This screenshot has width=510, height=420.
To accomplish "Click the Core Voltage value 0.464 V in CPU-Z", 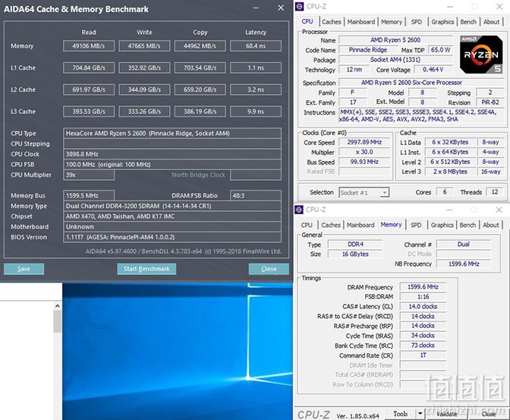I will (x=433, y=69).
